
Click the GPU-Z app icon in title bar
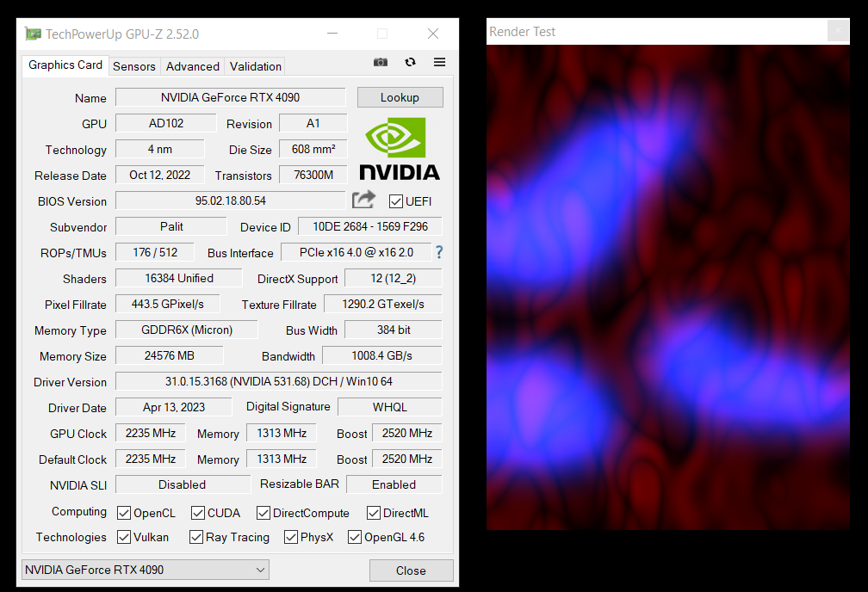[34, 34]
